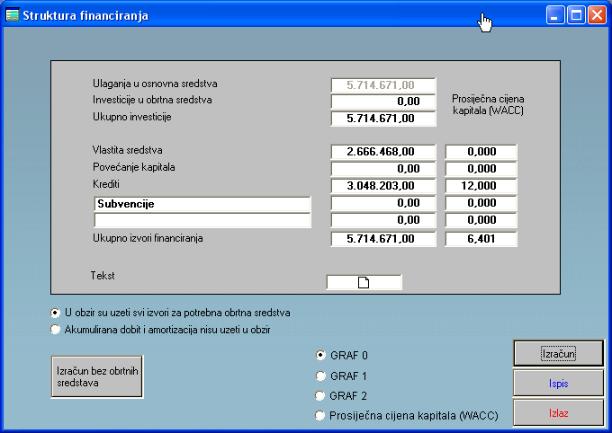Click Vlastita sredstva WACC rate field
This screenshot has width=612, height=433.
pos(481,151)
